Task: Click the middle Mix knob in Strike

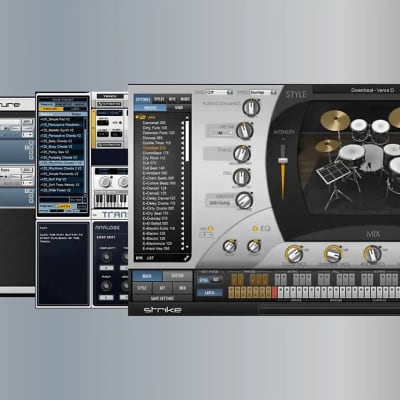Action: pyautogui.click(x=333, y=254)
